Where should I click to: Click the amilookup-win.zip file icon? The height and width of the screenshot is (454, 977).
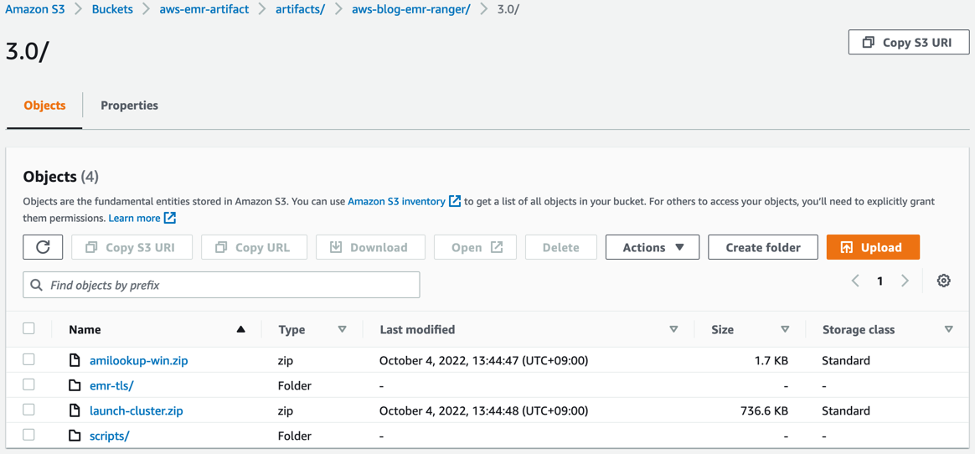click(75, 361)
